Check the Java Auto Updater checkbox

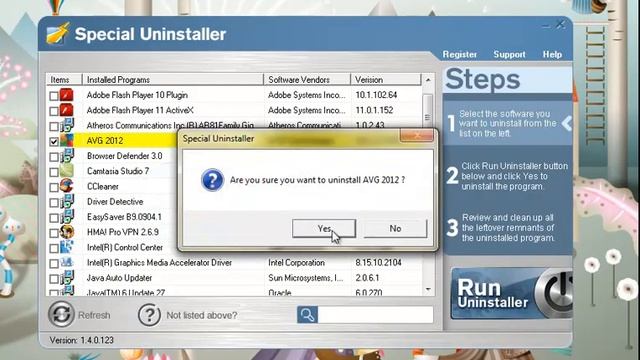coord(54,279)
